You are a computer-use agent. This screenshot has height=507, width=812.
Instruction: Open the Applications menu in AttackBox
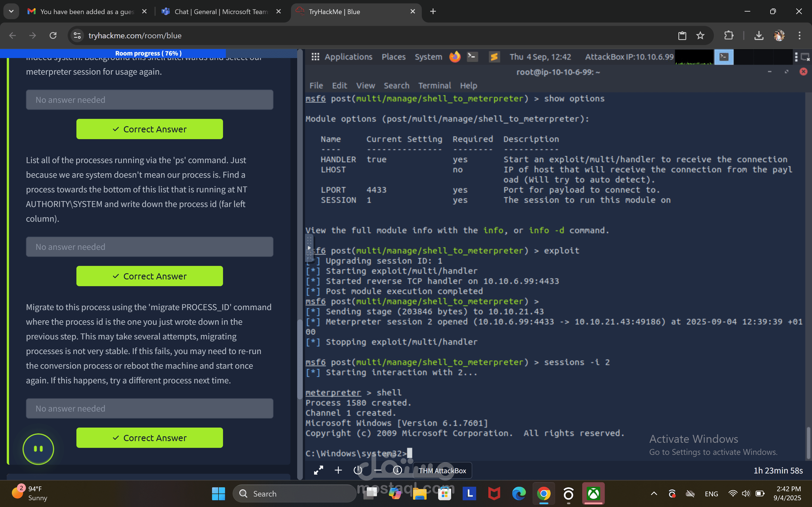[348, 57]
